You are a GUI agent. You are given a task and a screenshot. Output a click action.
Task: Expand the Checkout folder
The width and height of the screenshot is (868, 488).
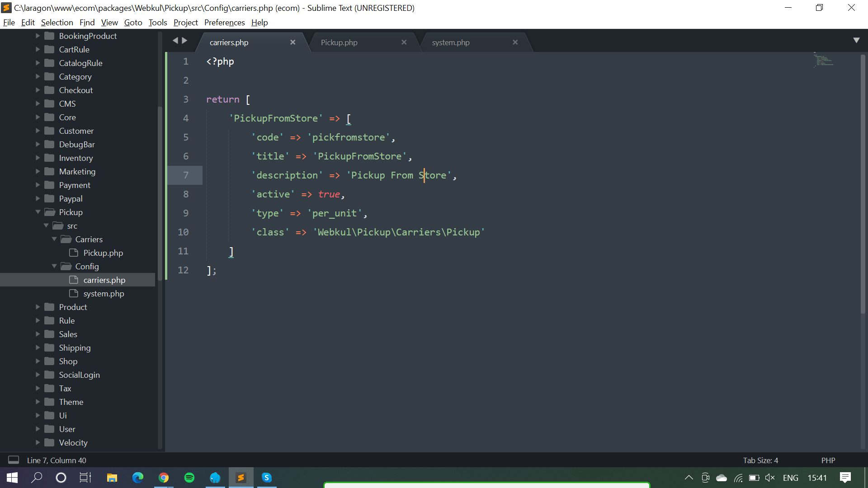[38, 90]
